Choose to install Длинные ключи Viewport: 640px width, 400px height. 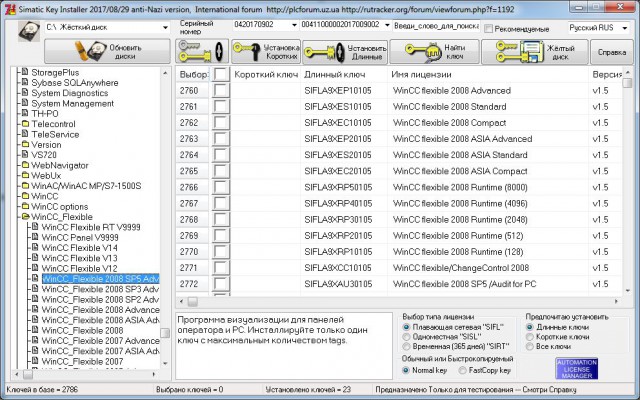click(530, 327)
